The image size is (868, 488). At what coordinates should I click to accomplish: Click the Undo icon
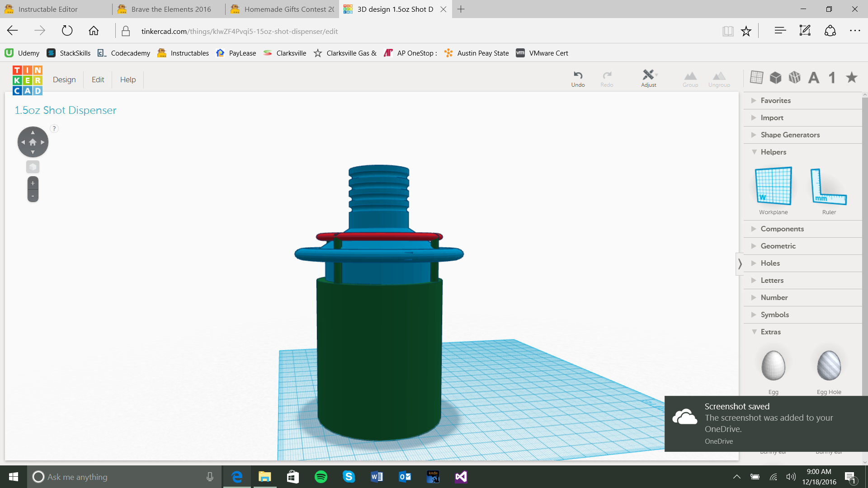(x=578, y=78)
